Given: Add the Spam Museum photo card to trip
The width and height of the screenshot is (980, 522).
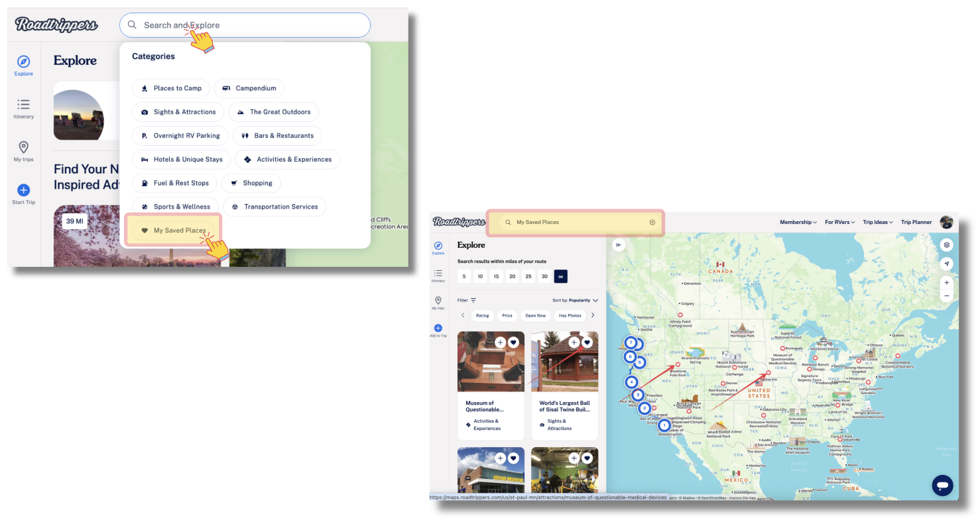Looking at the screenshot, I should point(501,458).
